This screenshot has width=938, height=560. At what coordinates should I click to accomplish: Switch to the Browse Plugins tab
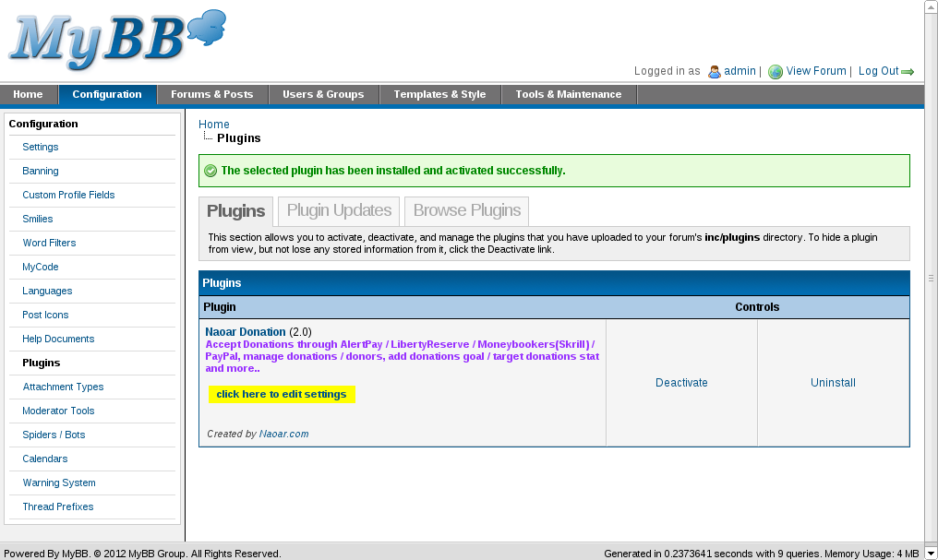click(x=467, y=210)
